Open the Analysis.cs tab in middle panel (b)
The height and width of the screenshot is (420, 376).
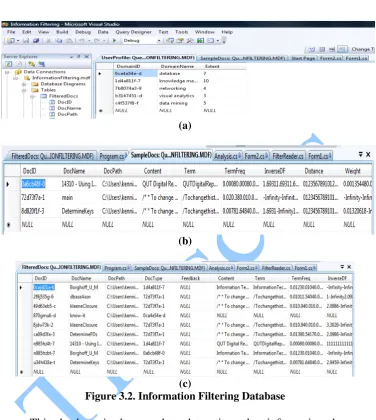228,156
